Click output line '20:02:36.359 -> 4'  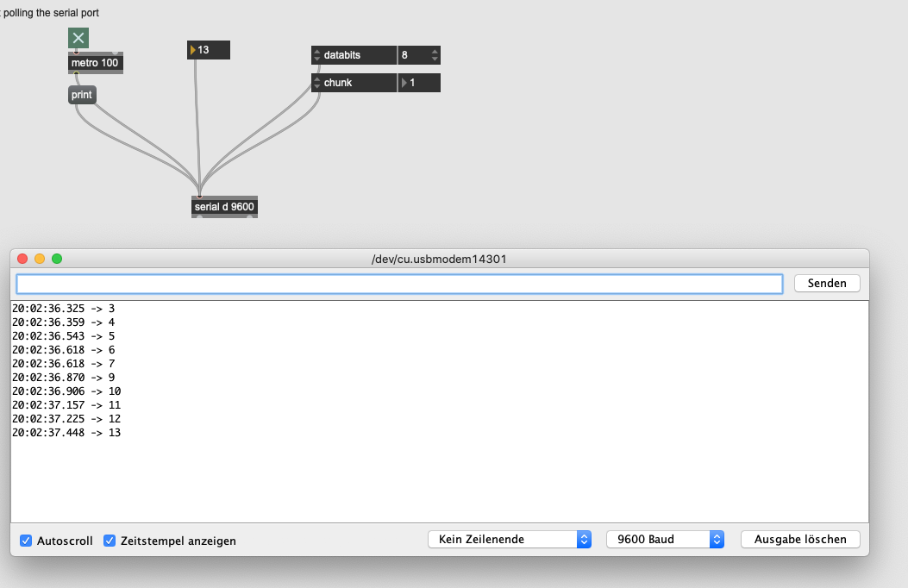(64, 322)
